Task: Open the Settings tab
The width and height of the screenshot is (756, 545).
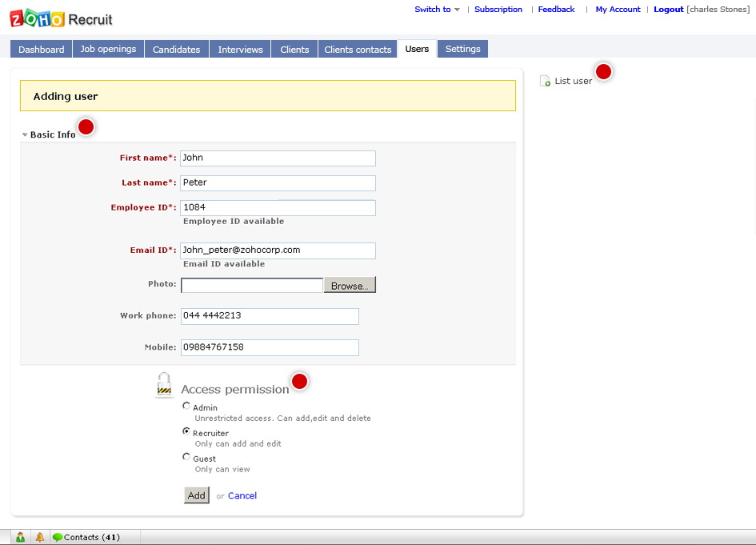Action: click(x=463, y=49)
